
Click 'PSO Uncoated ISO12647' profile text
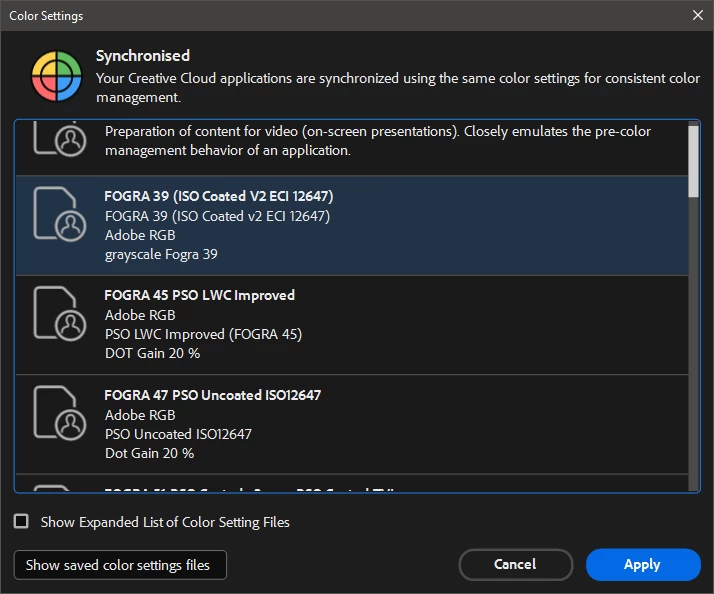[178, 434]
